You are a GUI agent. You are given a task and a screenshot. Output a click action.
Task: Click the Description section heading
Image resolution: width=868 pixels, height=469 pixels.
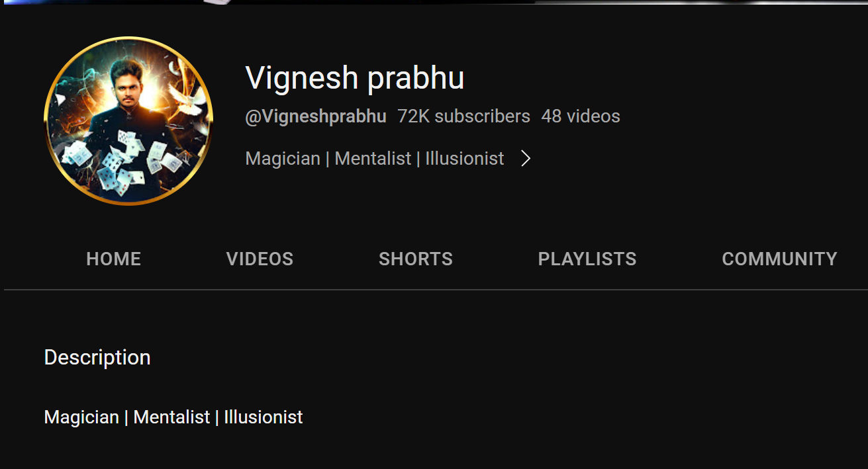(97, 357)
